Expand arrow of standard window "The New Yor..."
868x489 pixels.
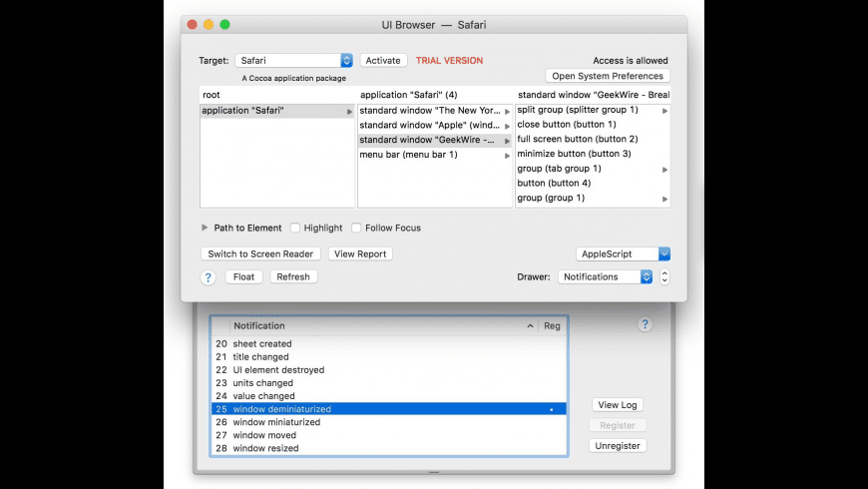[507, 112]
